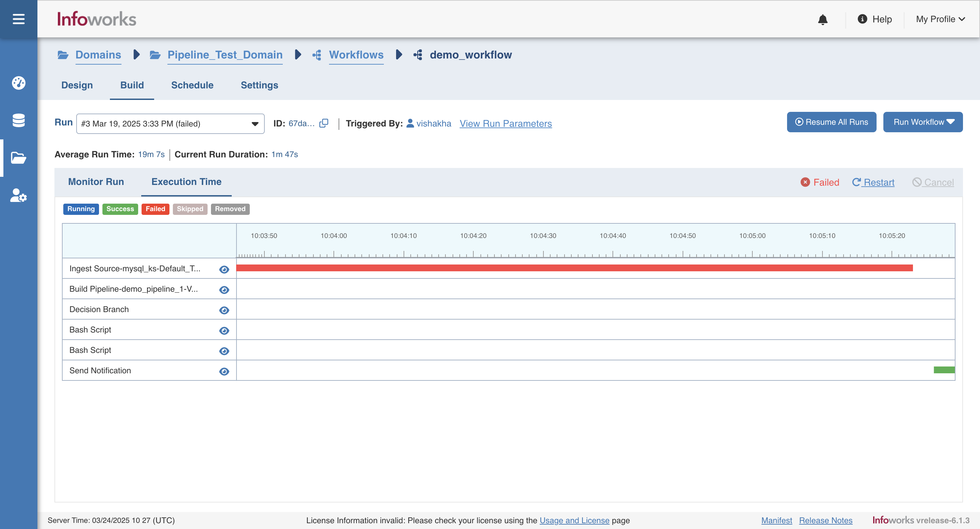Expand the My Profile menu
This screenshot has width=980, height=529.
pyautogui.click(x=941, y=19)
